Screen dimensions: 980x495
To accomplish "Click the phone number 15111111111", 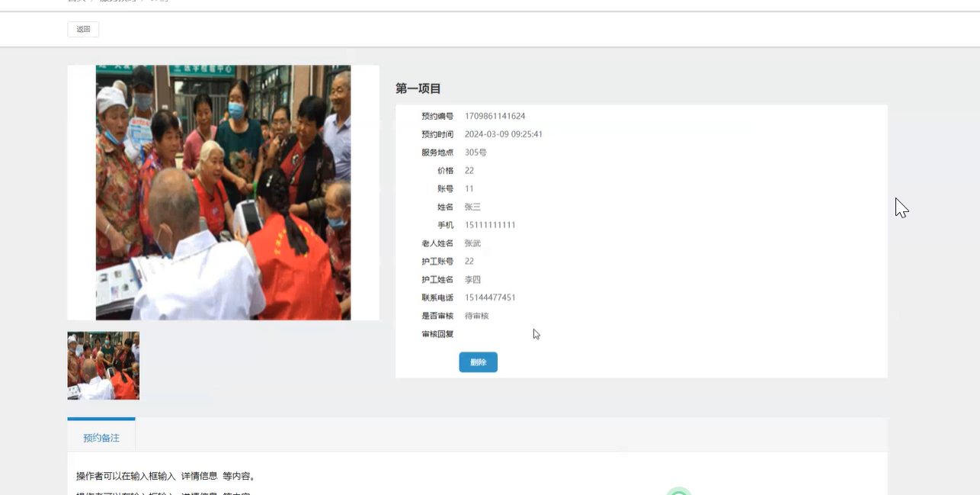I will tap(490, 225).
